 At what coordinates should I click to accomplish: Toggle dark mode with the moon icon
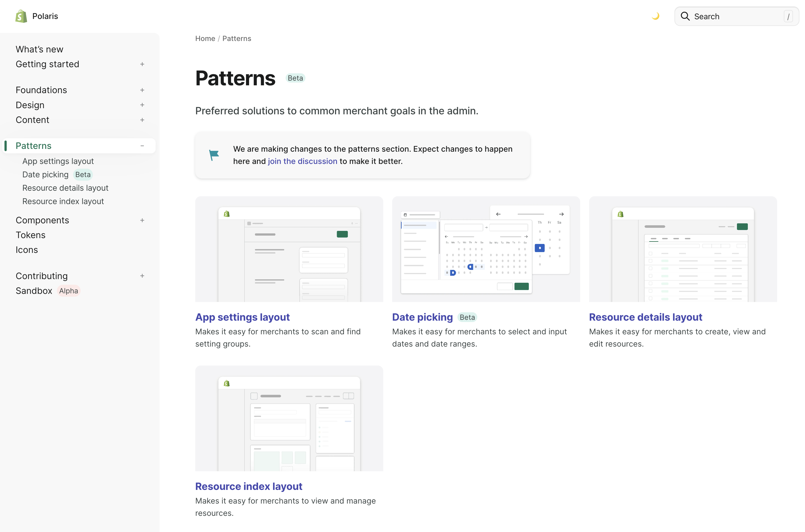click(655, 16)
